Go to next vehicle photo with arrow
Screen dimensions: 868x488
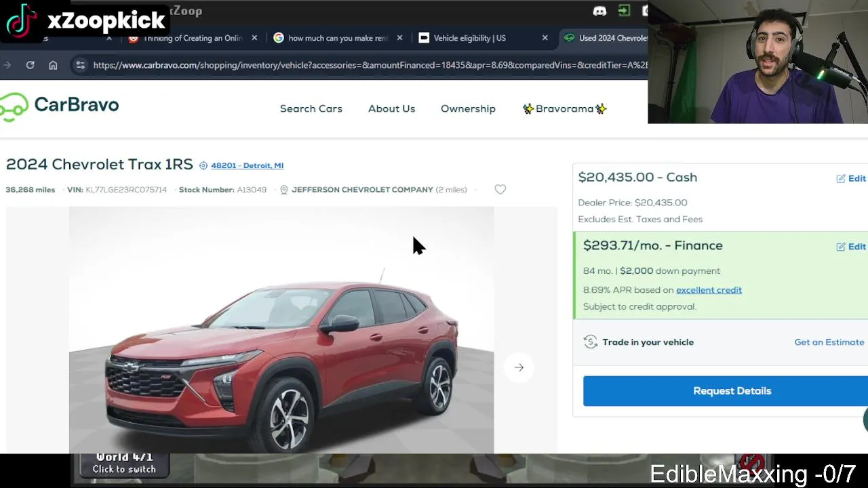point(519,367)
